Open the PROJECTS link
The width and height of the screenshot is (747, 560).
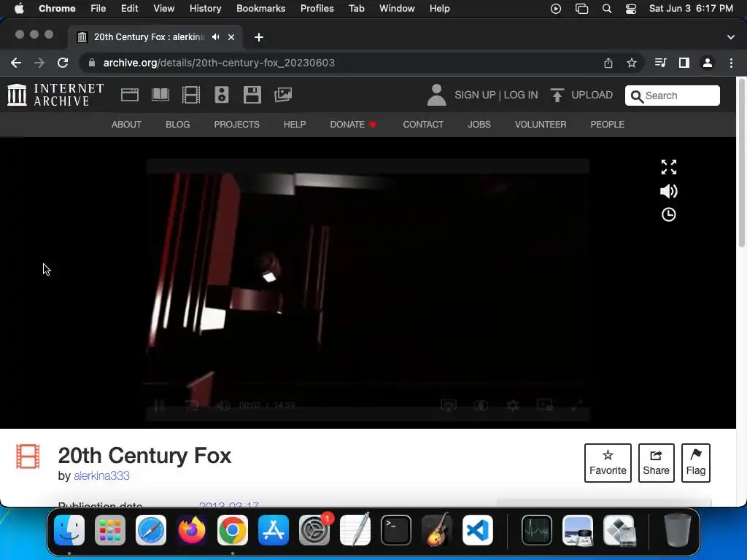pyautogui.click(x=237, y=124)
